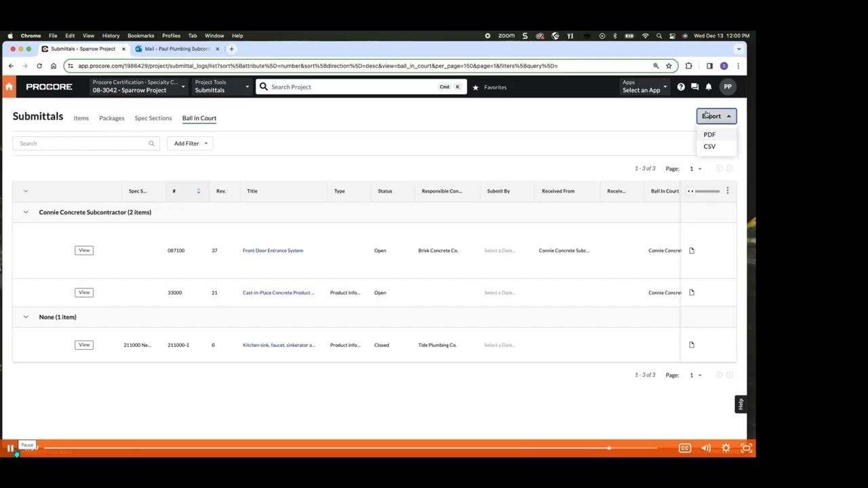Open the document icon for Kitchen sink row
The height and width of the screenshot is (488, 868).
tap(692, 345)
